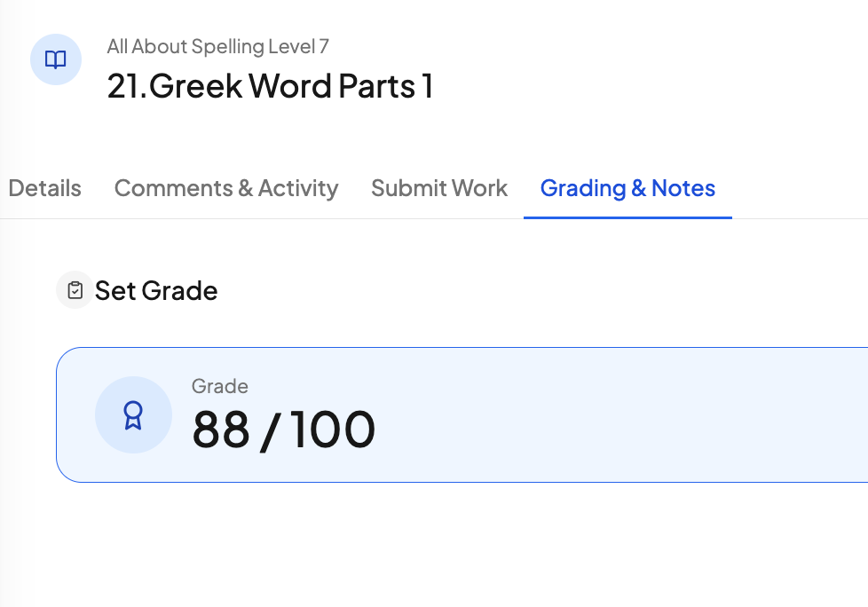868x607 pixels.
Task: Edit the 88 score value
Action: [x=220, y=430]
